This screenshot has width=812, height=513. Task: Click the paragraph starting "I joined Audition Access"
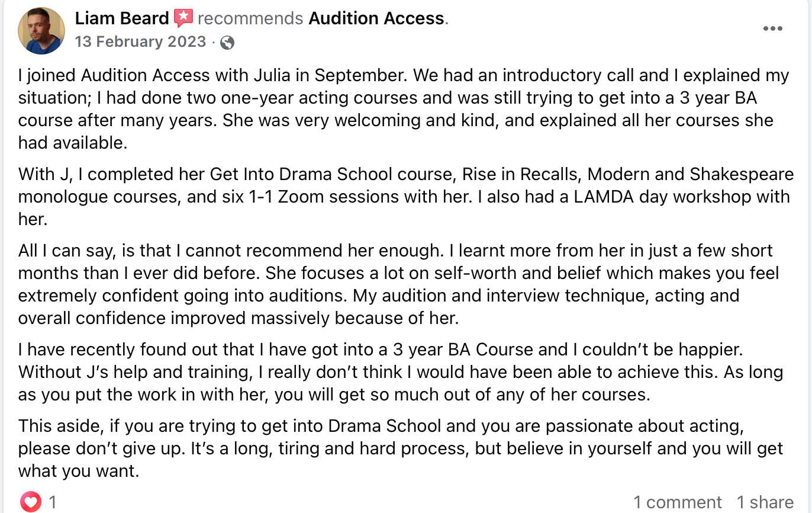click(x=402, y=108)
